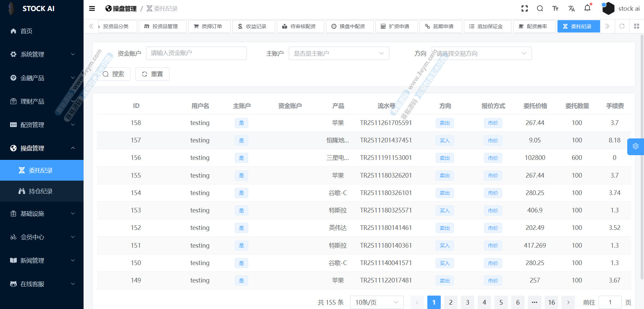Viewport: 644px width, 309px height.
Task: Collapse the sidebar with the hamburger icon
Action: click(x=92, y=9)
